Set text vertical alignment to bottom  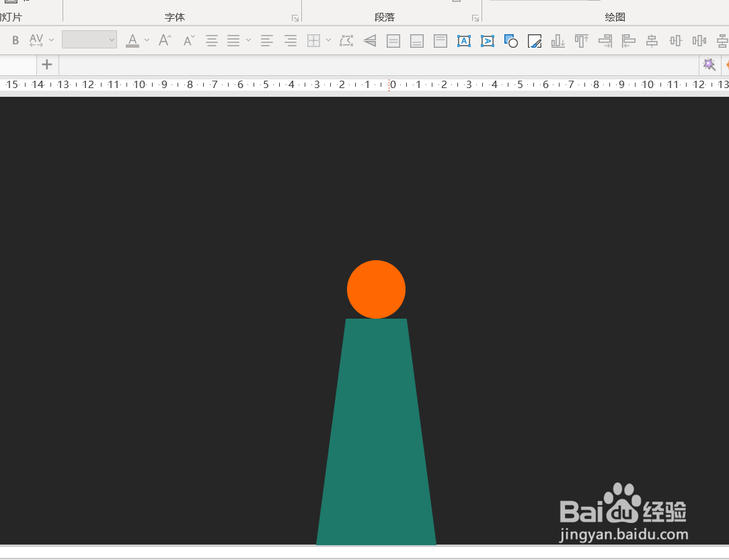pyautogui.click(x=416, y=41)
